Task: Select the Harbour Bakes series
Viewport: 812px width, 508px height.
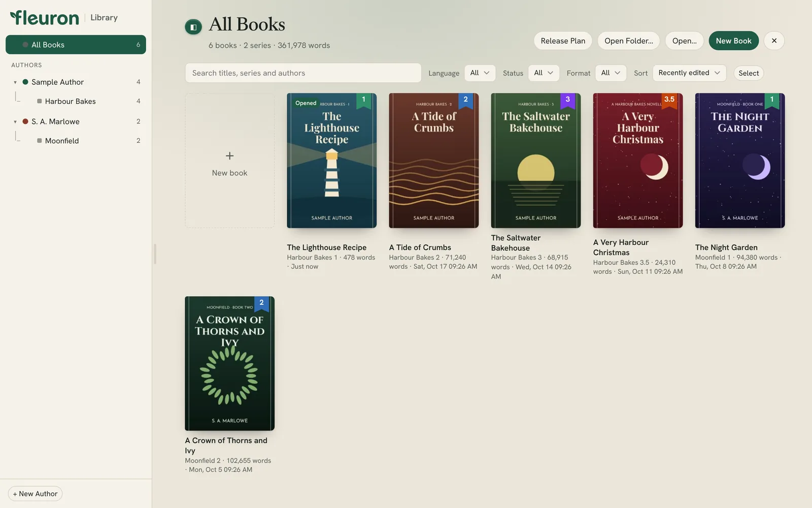Action: point(76,101)
